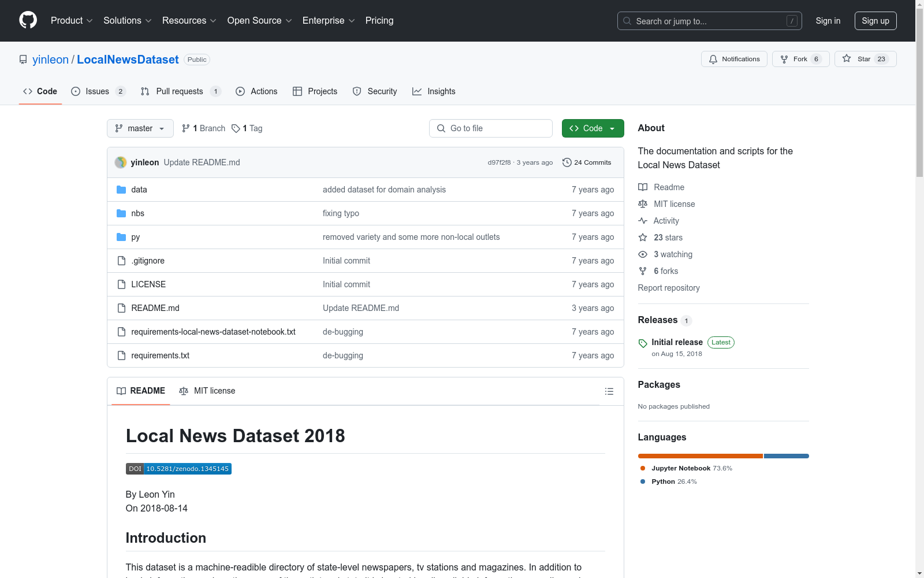This screenshot has width=924, height=578.
Task: Click the requirements.txt file icon
Action: pos(121,355)
